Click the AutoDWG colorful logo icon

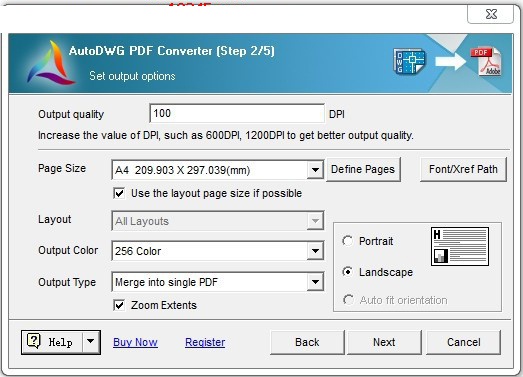[51, 62]
